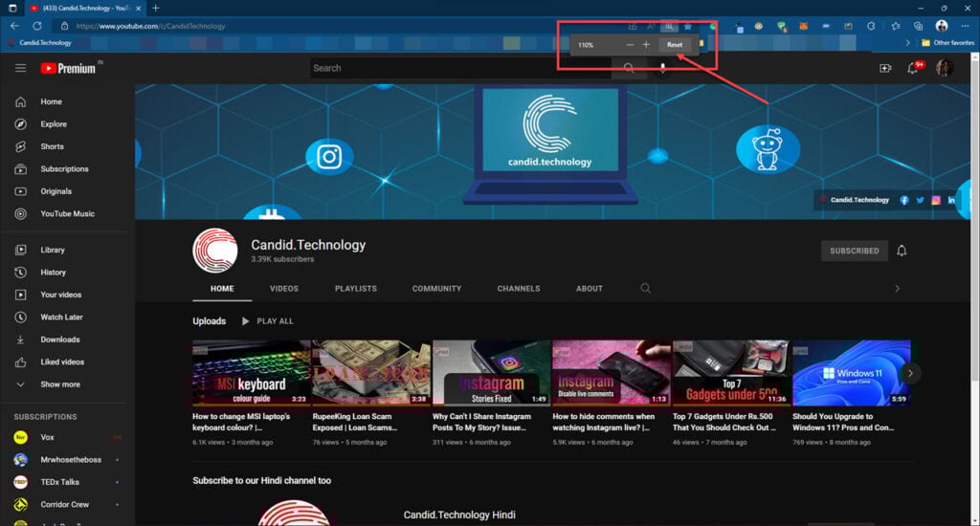The image size is (980, 526).
Task: Switch to the ABOUT tab
Action: pos(590,289)
